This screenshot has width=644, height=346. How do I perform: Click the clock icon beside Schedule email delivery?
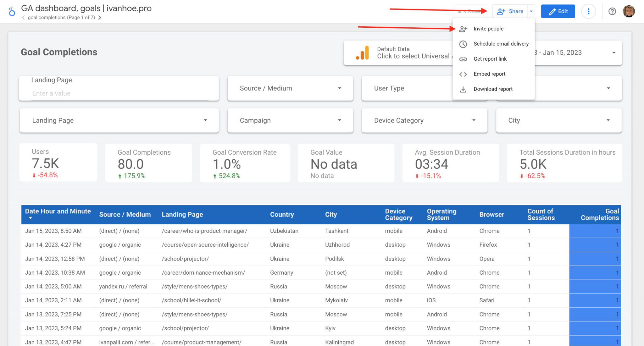pyautogui.click(x=463, y=44)
